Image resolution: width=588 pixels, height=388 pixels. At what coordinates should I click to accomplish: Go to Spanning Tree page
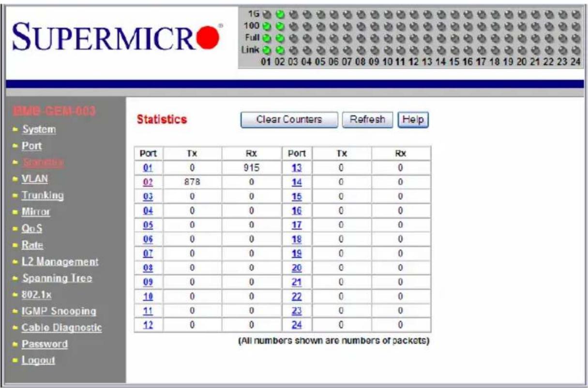click(x=57, y=278)
